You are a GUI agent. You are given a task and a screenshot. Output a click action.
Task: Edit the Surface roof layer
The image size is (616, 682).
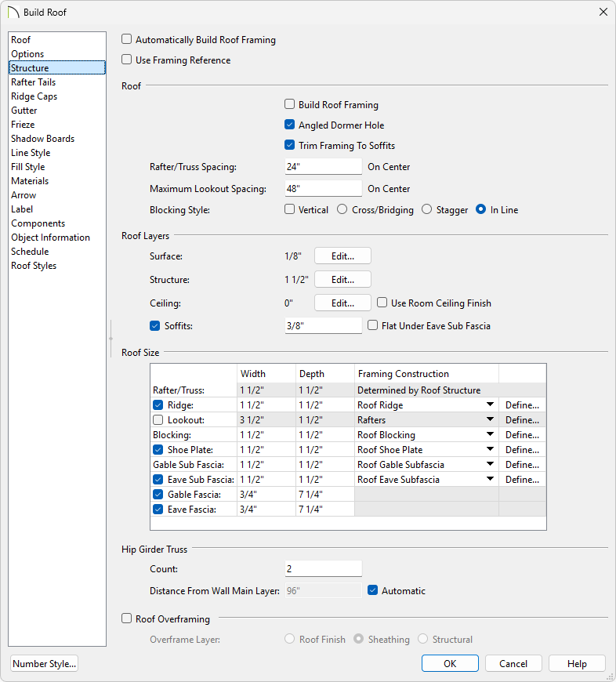coord(342,256)
